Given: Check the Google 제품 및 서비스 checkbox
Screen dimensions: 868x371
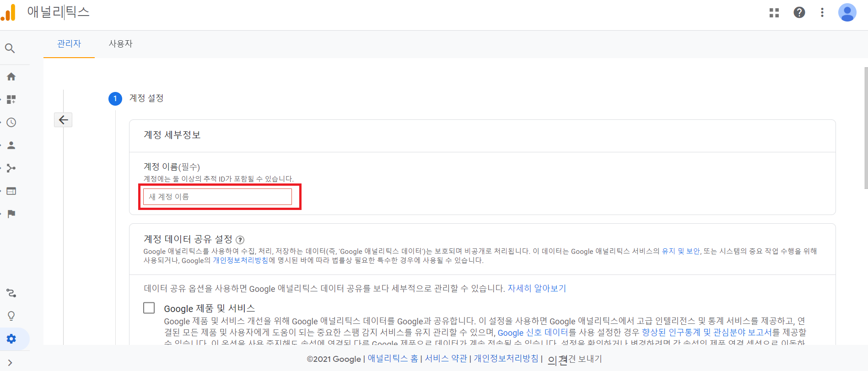Looking at the screenshot, I should click(149, 308).
